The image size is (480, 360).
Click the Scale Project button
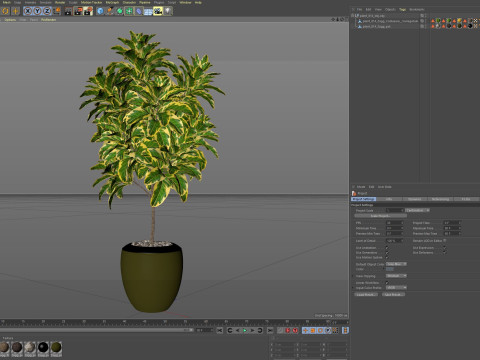click(380, 216)
